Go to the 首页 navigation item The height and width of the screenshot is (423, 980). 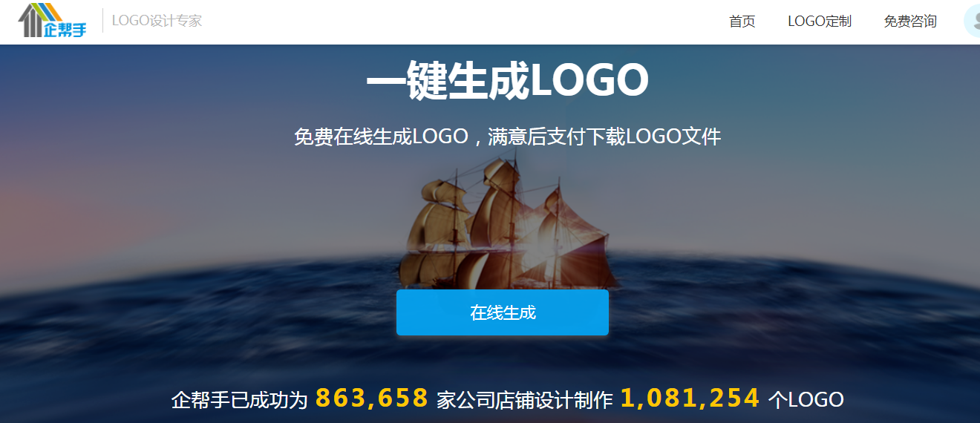pyautogui.click(x=742, y=22)
